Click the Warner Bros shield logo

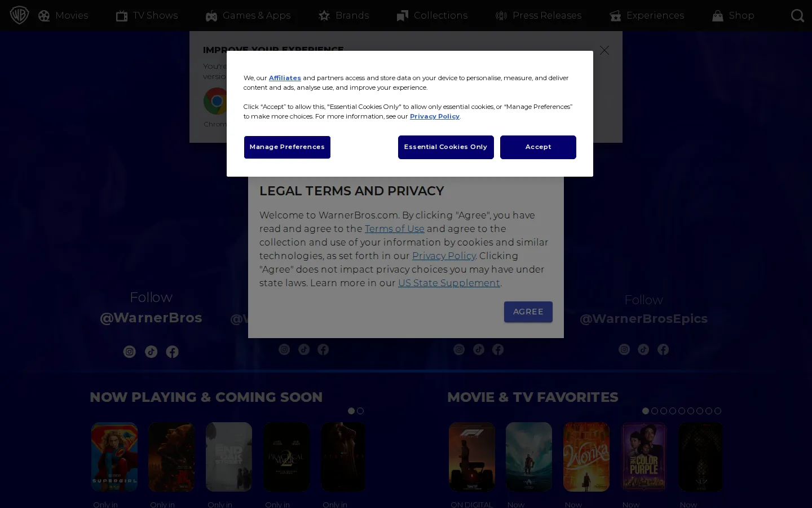(19, 15)
